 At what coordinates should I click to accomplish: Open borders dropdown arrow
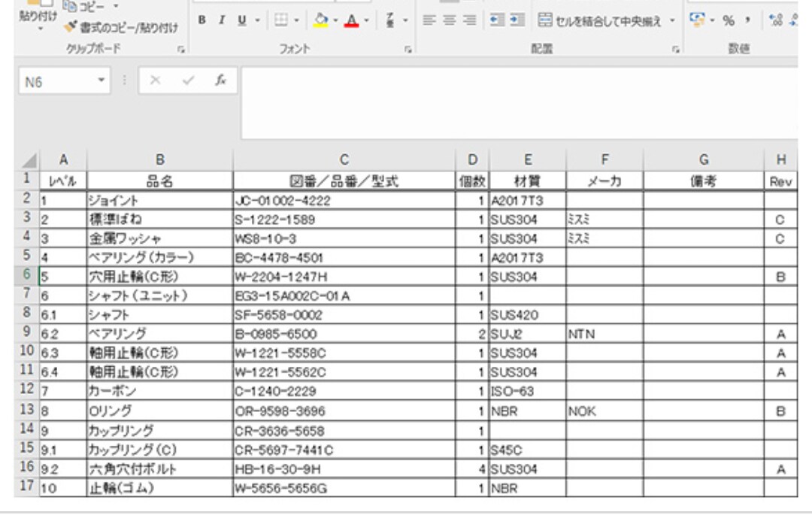[296, 20]
